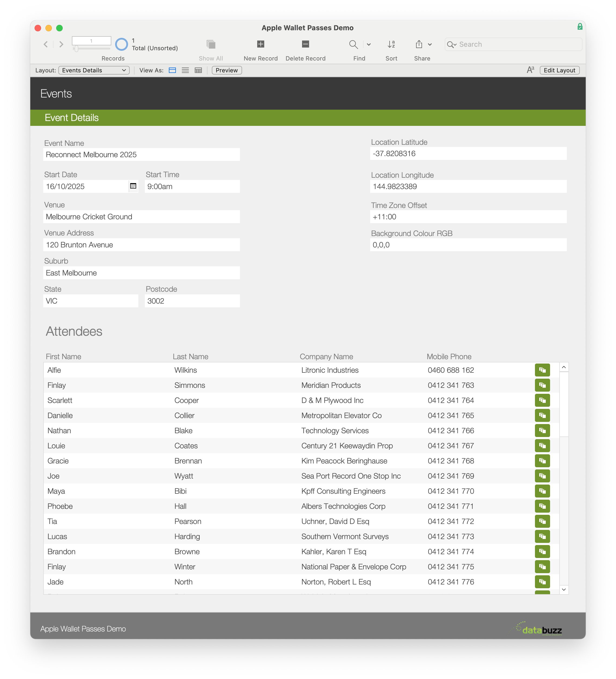Open the Layout selection dropdown

(x=94, y=70)
